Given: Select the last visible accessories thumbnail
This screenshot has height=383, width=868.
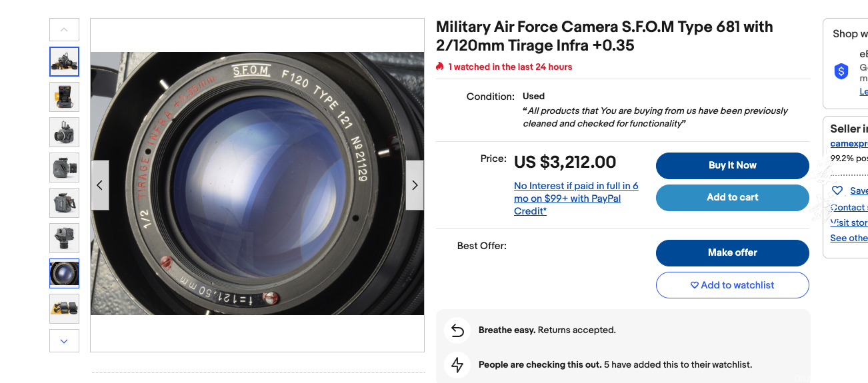Looking at the screenshot, I should point(65,308).
